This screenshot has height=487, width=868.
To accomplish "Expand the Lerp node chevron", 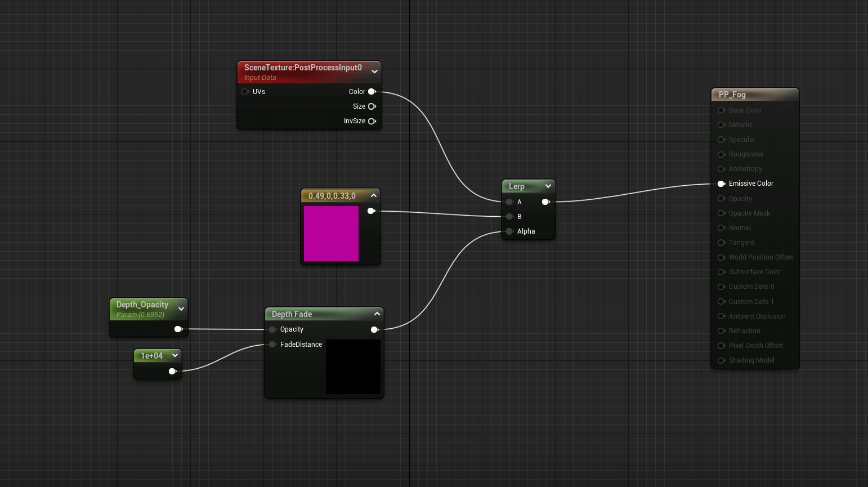I will (548, 186).
